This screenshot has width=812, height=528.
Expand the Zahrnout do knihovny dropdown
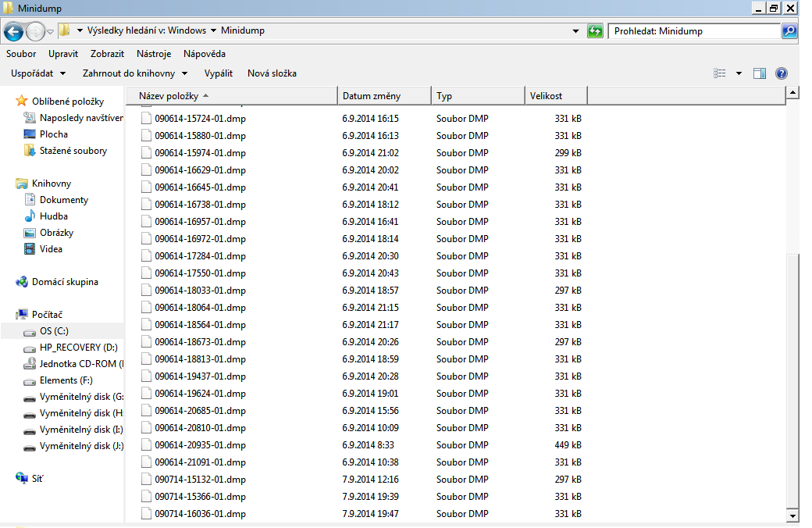135,73
